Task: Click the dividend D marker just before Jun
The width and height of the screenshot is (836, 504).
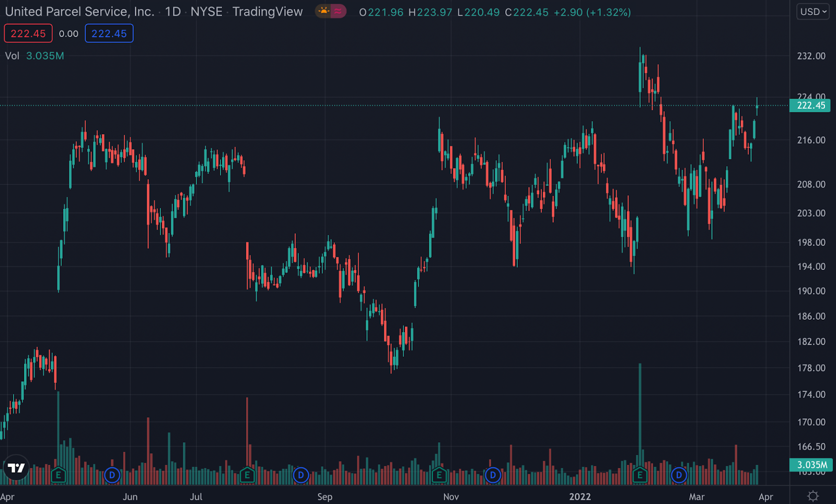Action: (x=112, y=475)
